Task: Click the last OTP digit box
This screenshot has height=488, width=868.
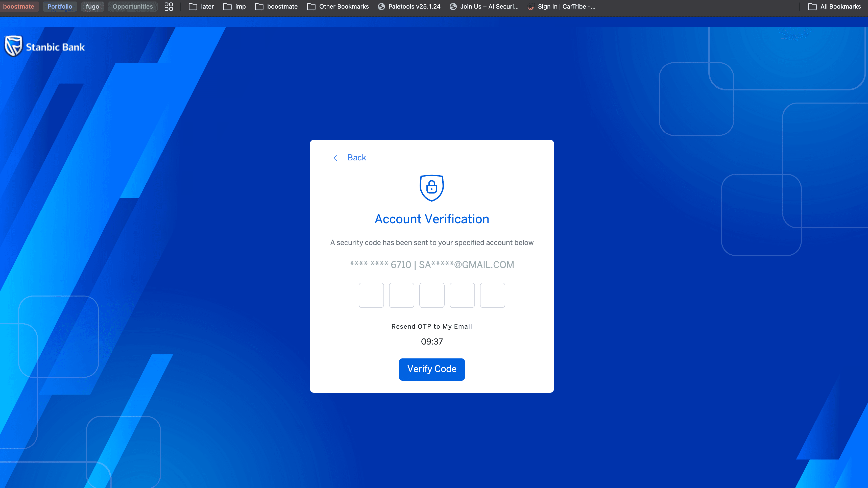Action: (x=492, y=295)
